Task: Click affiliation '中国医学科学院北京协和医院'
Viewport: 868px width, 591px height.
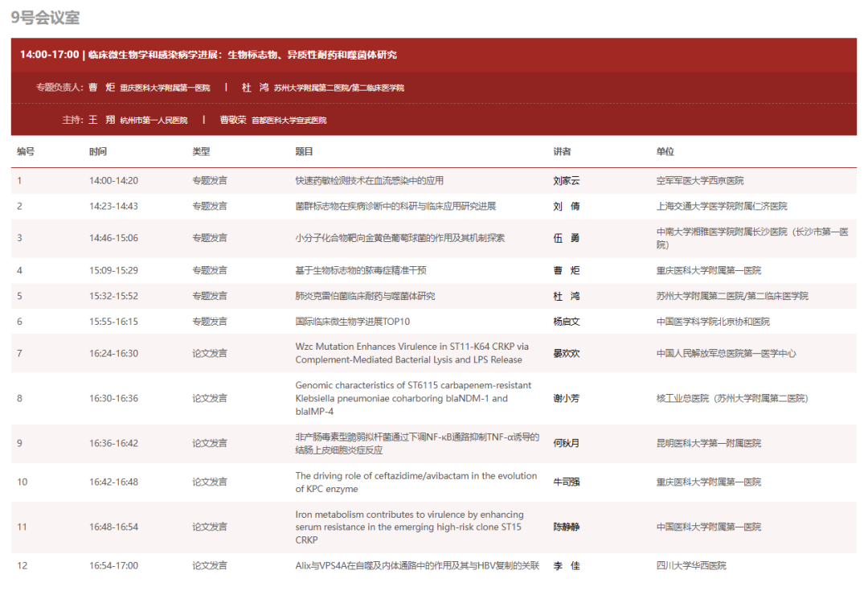Action: coord(713,322)
